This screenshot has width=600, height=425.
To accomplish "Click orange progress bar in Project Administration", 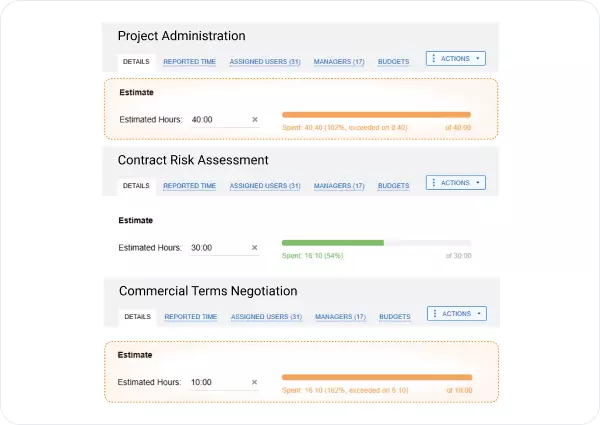I will point(376,115).
